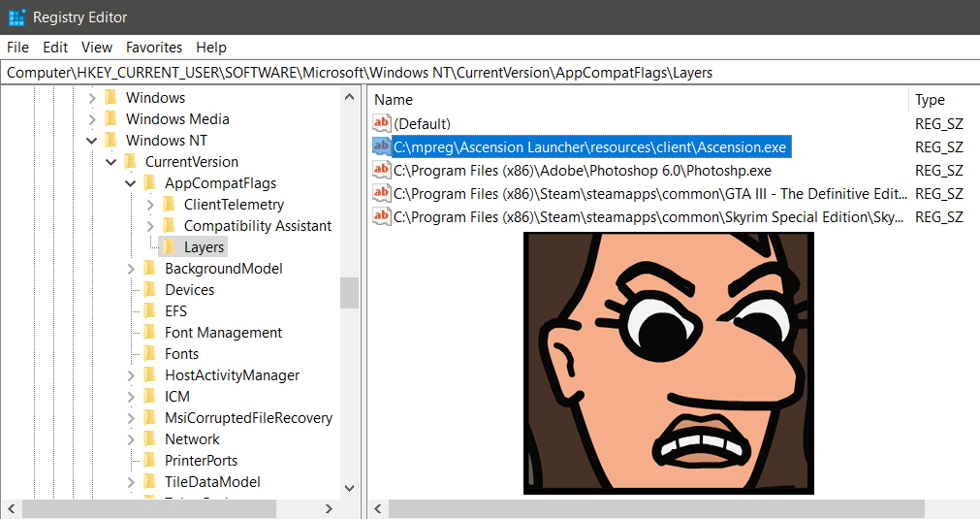
Task: Expand the ICM key
Action: pos(131,397)
